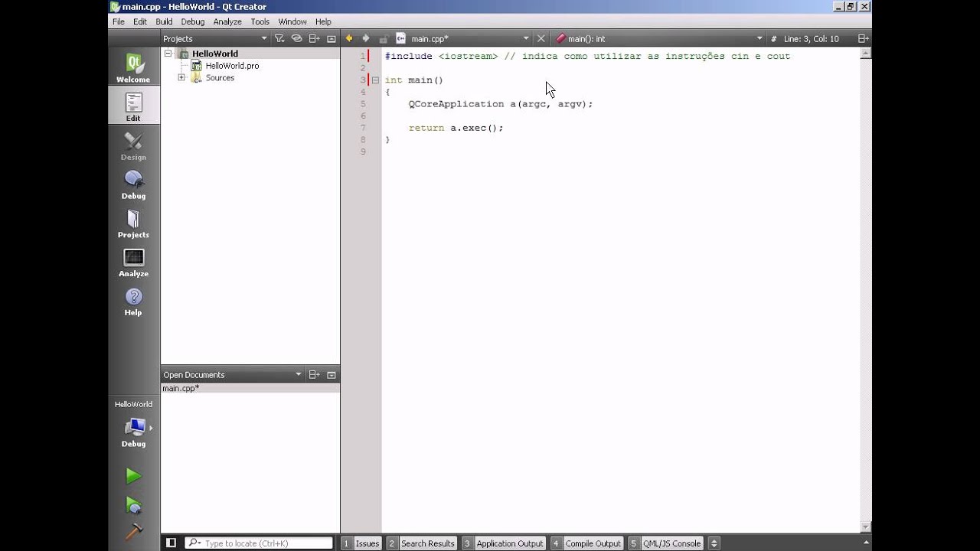Open the Window menu
Image resolution: width=980 pixels, height=551 pixels.
click(x=292, y=22)
